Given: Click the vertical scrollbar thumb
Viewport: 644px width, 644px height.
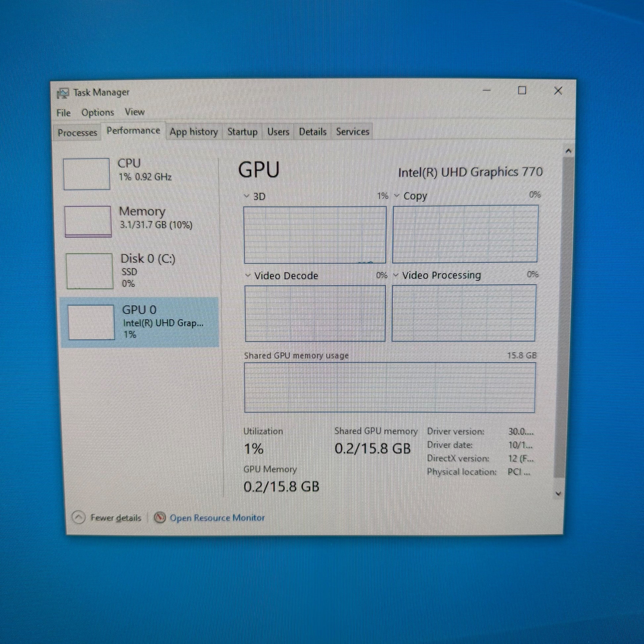Looking at the screenshot, I should 563,317.
